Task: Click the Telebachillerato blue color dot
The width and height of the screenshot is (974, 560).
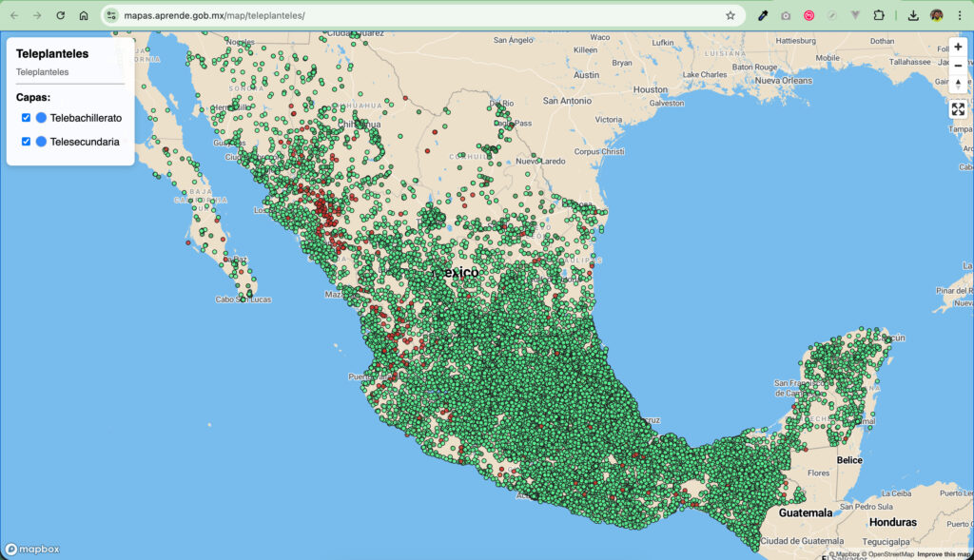Action: click(41, 118)
